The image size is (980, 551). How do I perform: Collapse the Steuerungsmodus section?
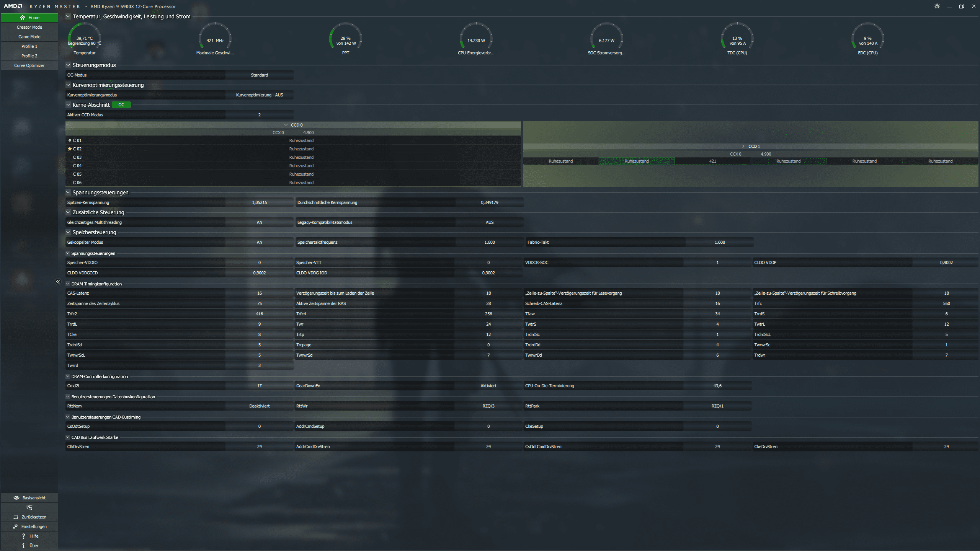click(68, 65)
